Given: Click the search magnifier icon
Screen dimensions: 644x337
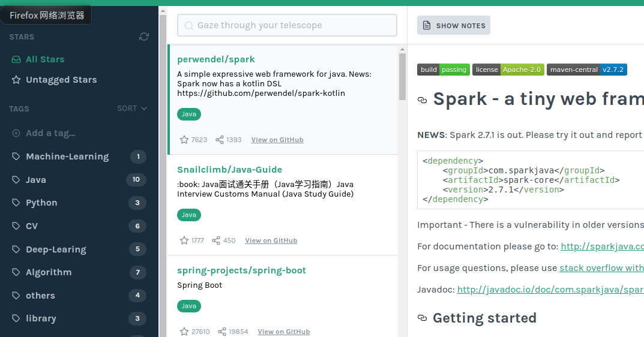Looking at the screenshot, I should pyautogui.click(x=188, y=25).
